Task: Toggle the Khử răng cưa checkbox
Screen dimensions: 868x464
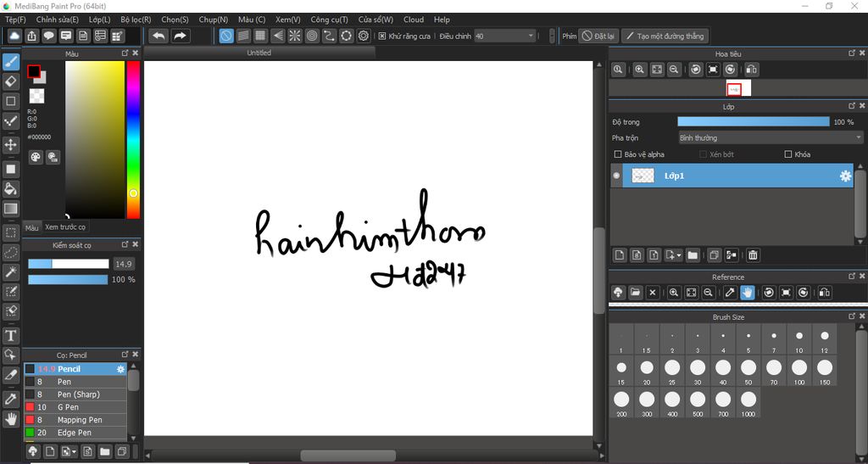Action: [x=382, y=36]
